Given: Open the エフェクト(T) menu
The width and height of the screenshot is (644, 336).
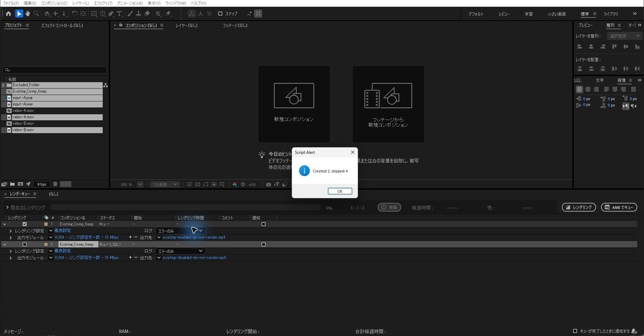Looking at the screenshot, I should click(x=103, y=3).
